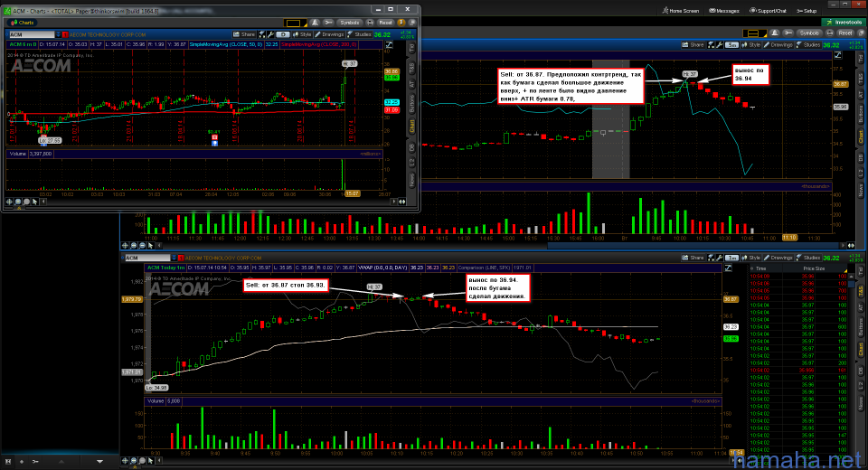Open Symbols in the floating Charts window
Viewport: 868px width, 470px height.
[x=349, y=21]
